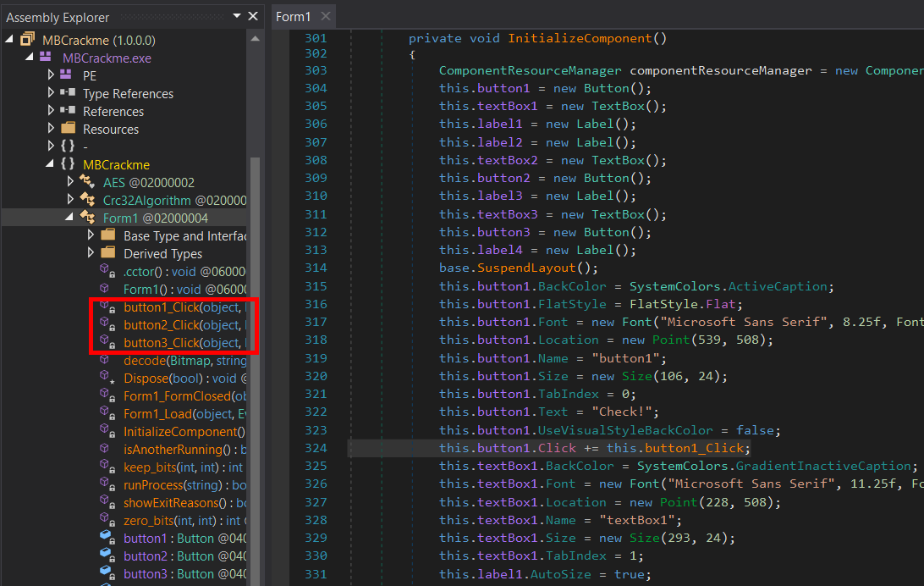Click the MBCrackme namespace braces icon
Image resolution: width=924 pixels, height=586 pixels.
[x=68, y=164]
